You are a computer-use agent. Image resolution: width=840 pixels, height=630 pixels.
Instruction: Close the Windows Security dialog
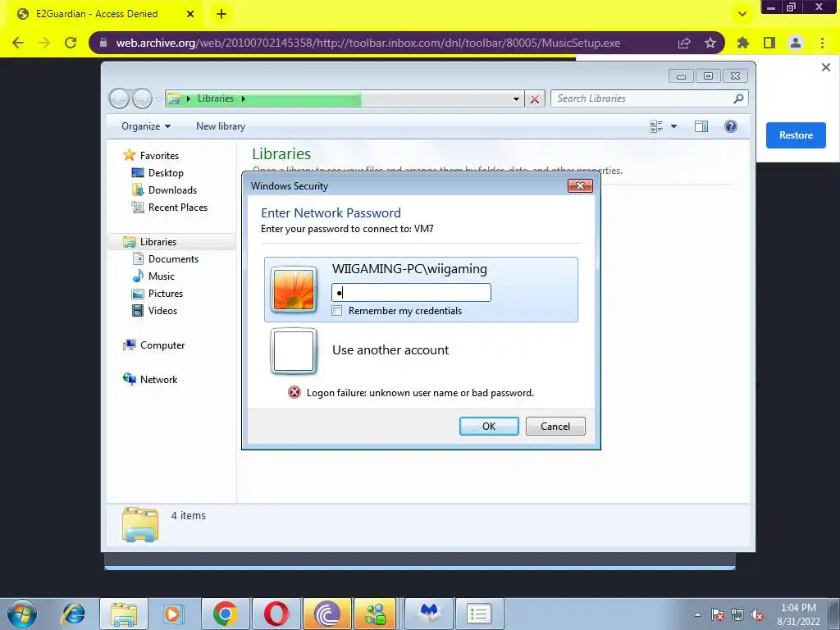click(x=580, y=186)
